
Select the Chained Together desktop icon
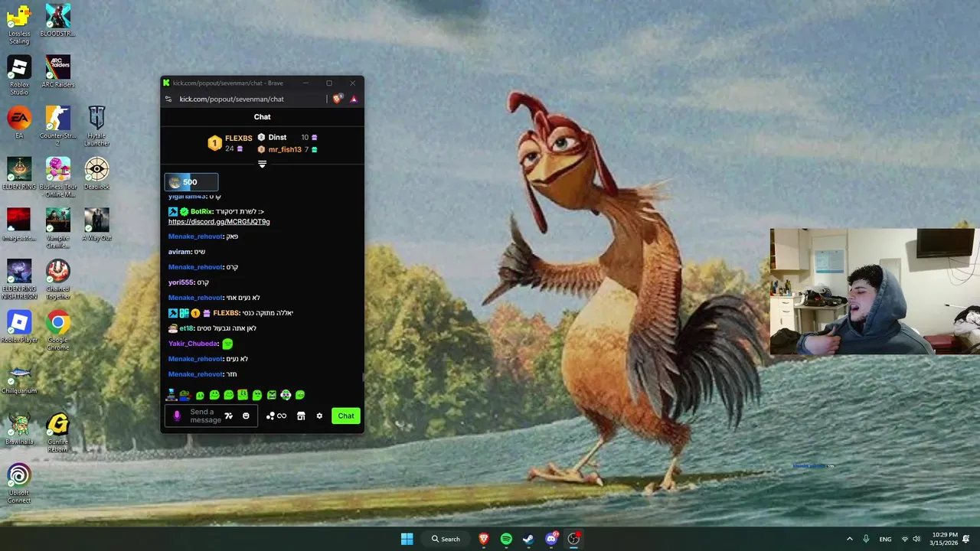(x=57, y=279)
